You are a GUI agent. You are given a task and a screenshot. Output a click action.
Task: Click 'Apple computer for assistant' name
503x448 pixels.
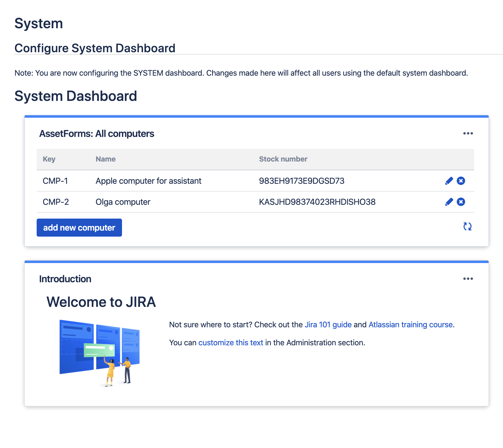click(x=148, y=181)
